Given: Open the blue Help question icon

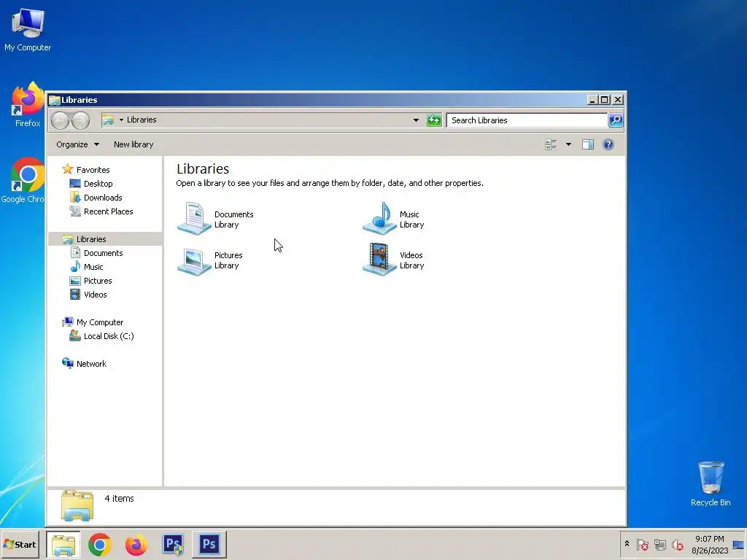Looking at the screenshot, I should pyautogui.click(x=608, y=144).
